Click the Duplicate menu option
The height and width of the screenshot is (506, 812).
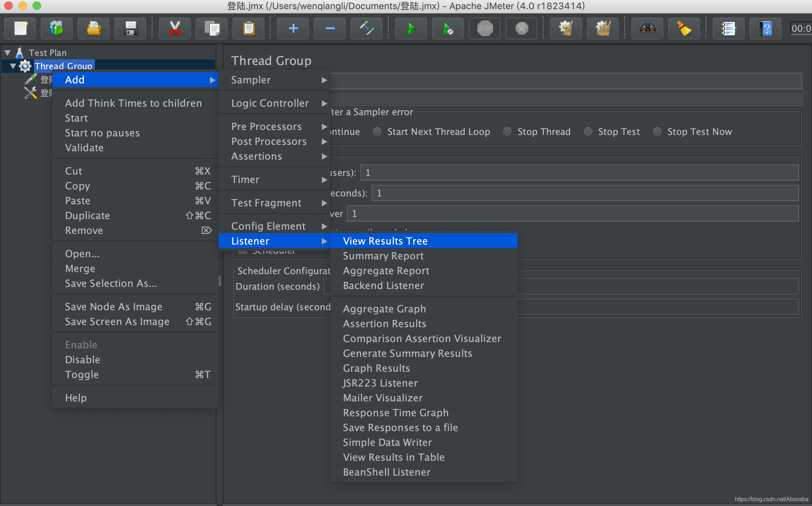coord(89,215)
